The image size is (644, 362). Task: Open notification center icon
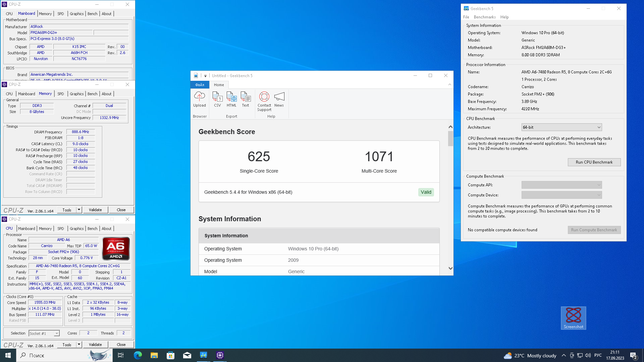coord(633,356)
